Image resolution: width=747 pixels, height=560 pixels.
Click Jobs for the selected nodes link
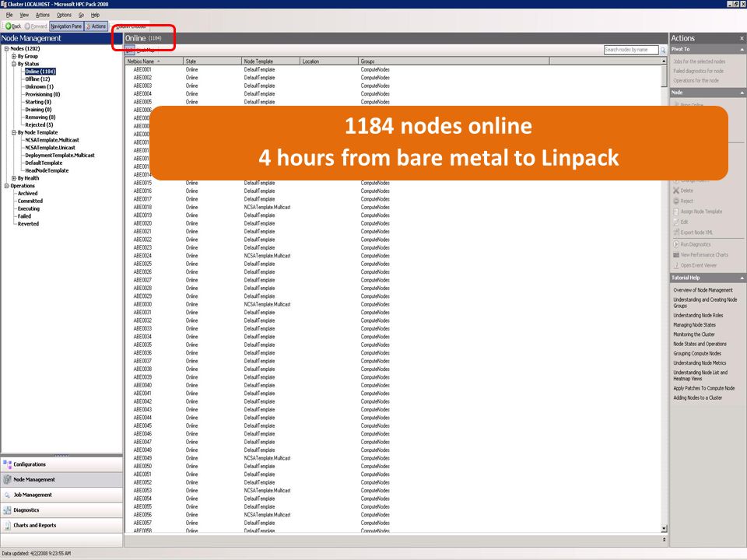(699, 61)
